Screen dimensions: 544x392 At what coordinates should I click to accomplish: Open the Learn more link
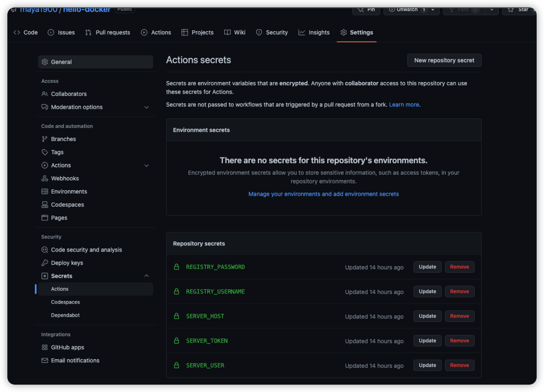tap(404, 105)
